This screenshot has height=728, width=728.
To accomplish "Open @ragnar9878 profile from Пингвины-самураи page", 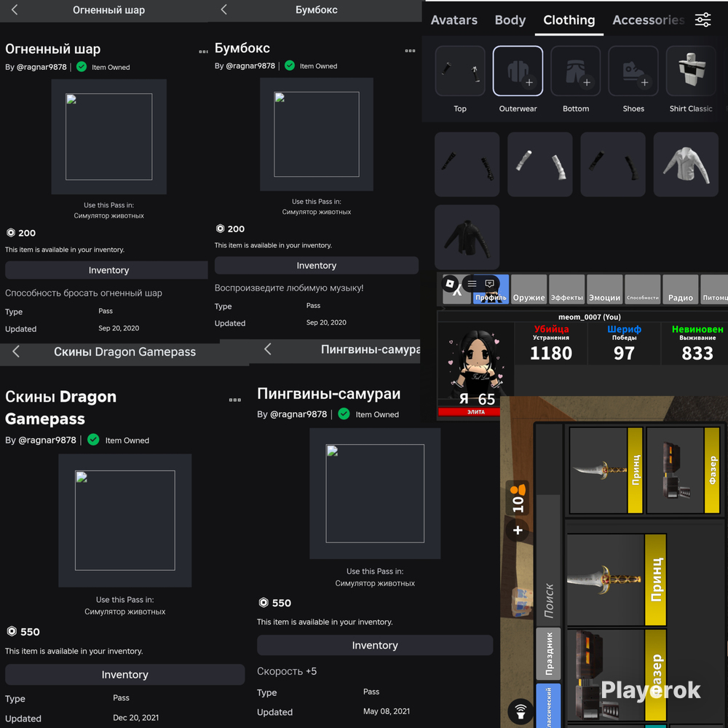I will [x=298, y=414].
